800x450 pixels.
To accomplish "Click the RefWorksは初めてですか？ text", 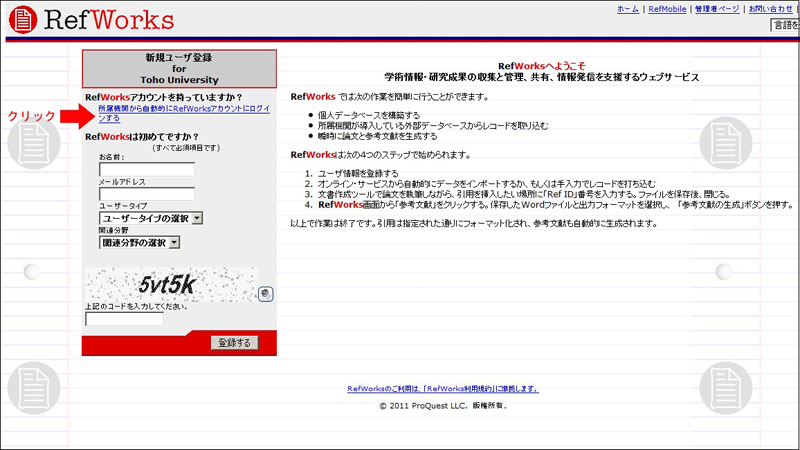I will click(142, 137).
